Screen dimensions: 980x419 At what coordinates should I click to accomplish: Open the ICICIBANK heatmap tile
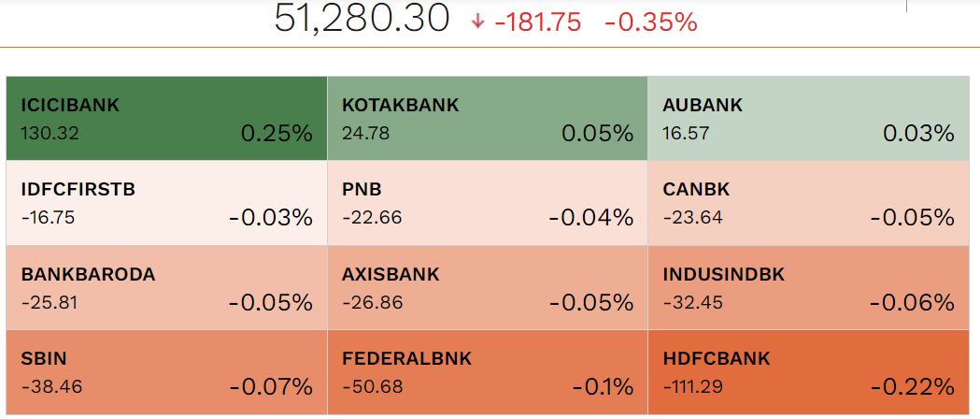tap(166, 119)
